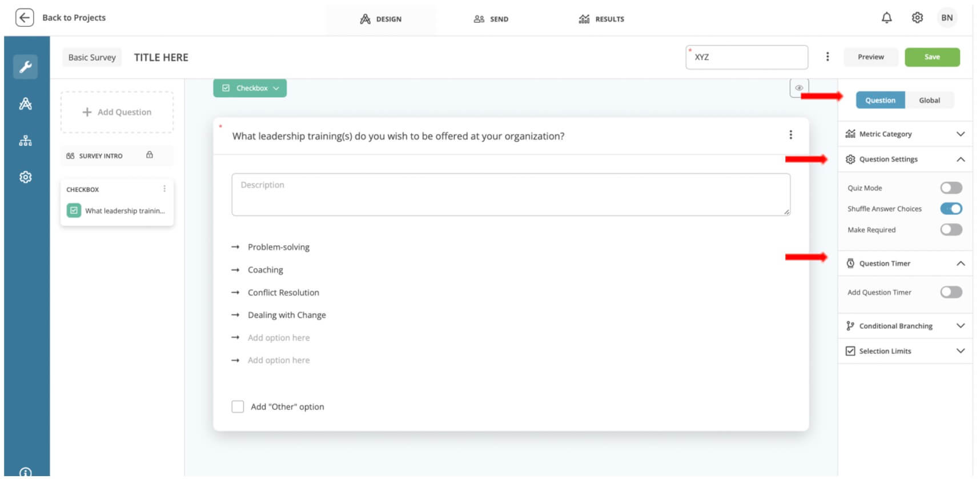Click Problem-solving option text

click(279, 247)
